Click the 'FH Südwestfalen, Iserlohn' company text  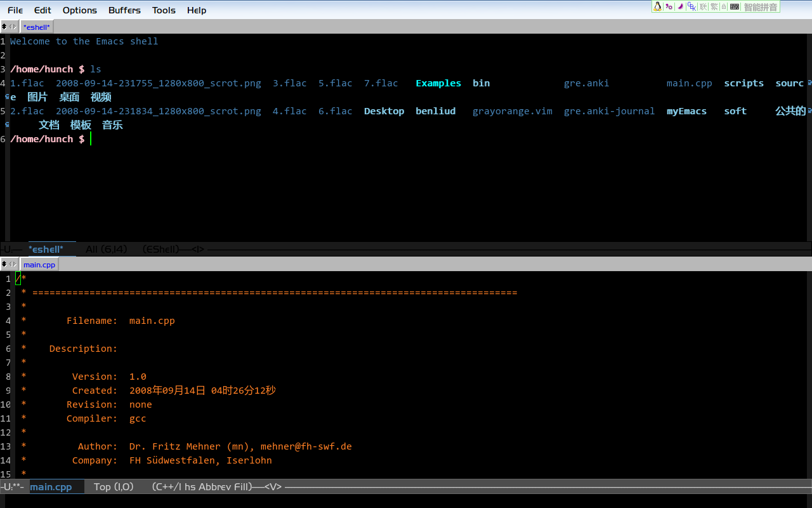click(200, 460)
